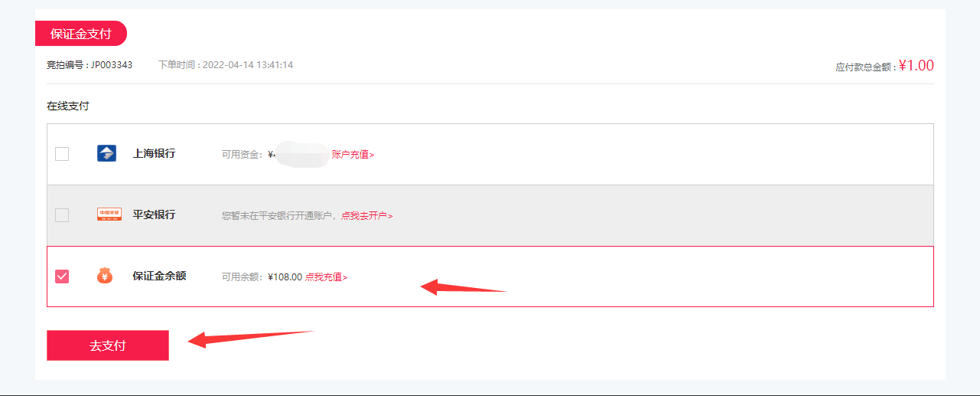This screenshot has width=980, height=396.
Task: Select the 保证金余额 payment label
Action: [x=159, y=276]
